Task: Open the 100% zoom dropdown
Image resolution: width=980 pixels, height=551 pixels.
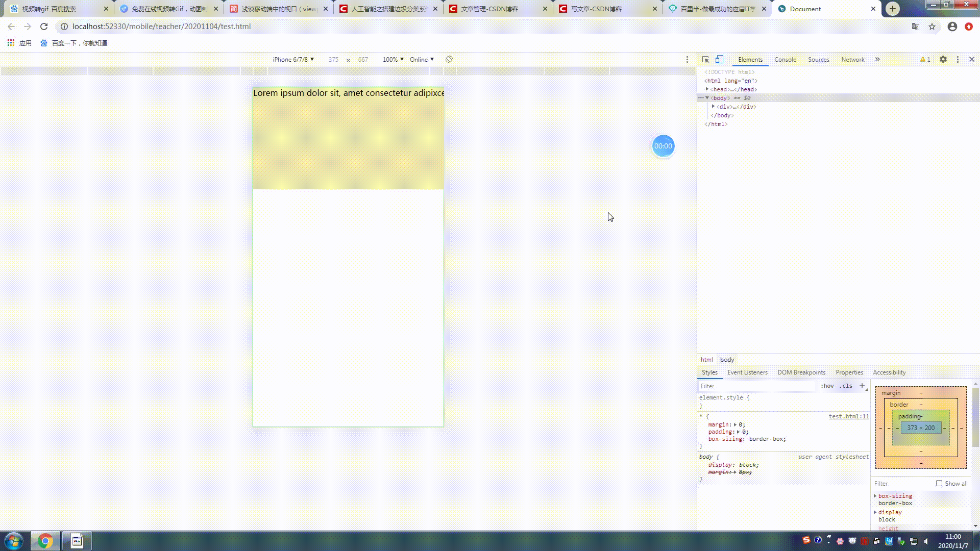Action: coord(393,60)
